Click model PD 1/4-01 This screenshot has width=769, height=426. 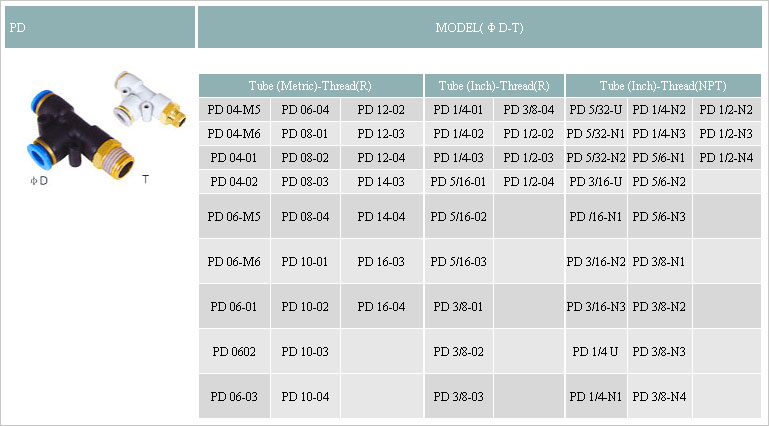(x=458, y=109)
